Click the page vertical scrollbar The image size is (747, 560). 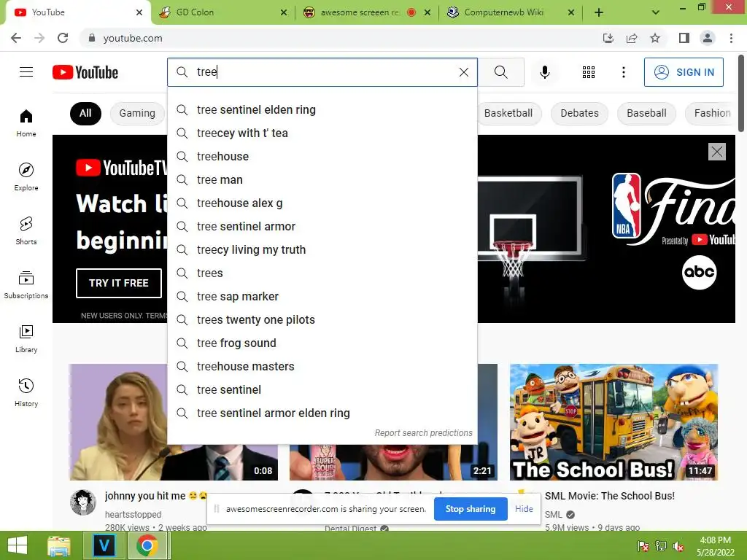[741, 93]
